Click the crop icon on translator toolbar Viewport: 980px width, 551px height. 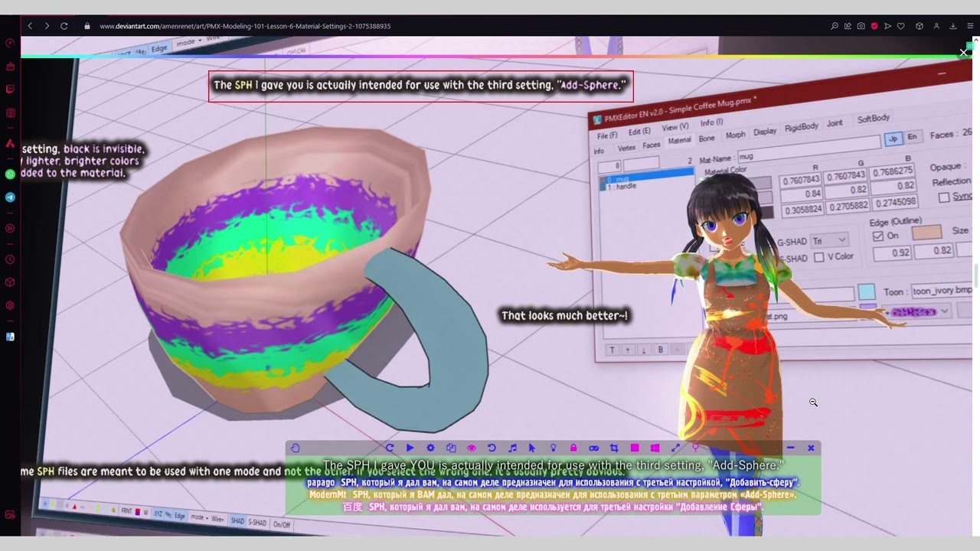614,448
